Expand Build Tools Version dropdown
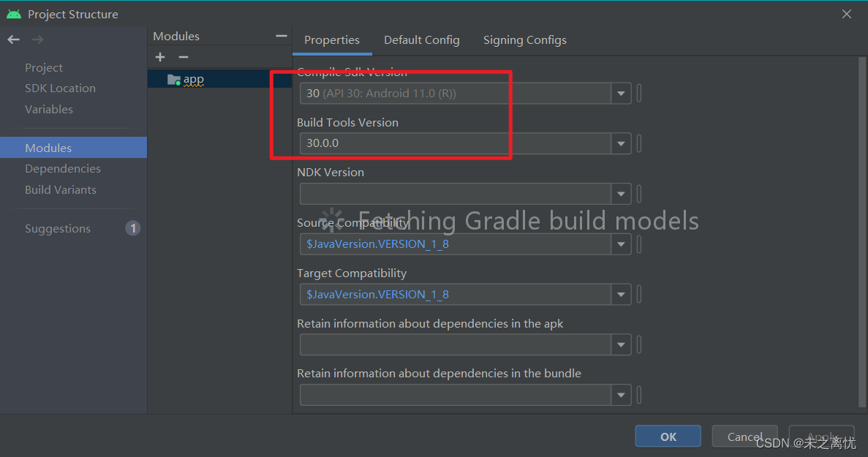Image resolution: width=868 pixels, height=457 pixels. point(621,143)
